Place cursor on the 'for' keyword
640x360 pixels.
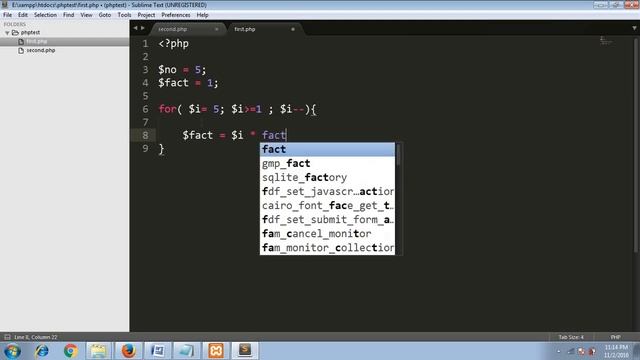tap(167, 109)
